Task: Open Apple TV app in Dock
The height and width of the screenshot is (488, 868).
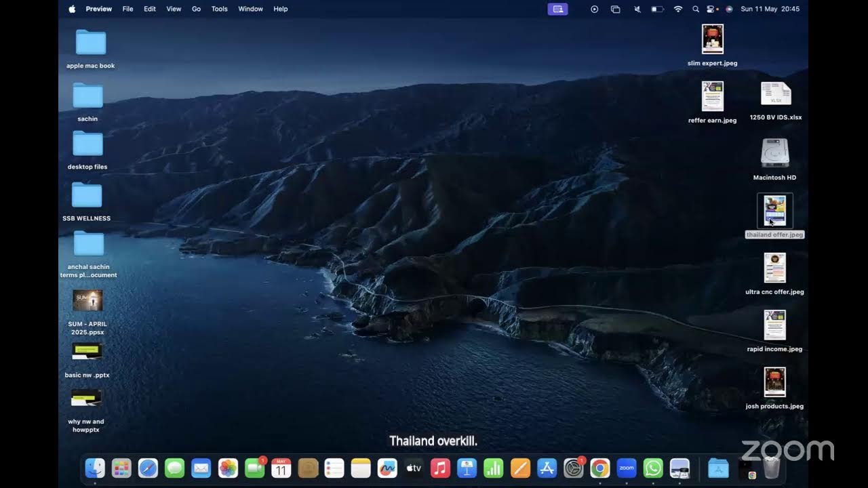Action: tap(414, 468)
